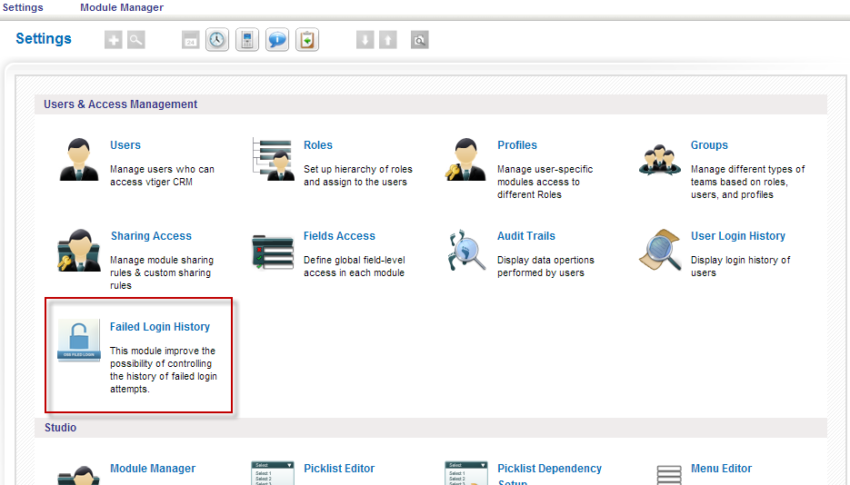Open the Picklist Editor link
850x485 pixels.
(x=339, y=468)
